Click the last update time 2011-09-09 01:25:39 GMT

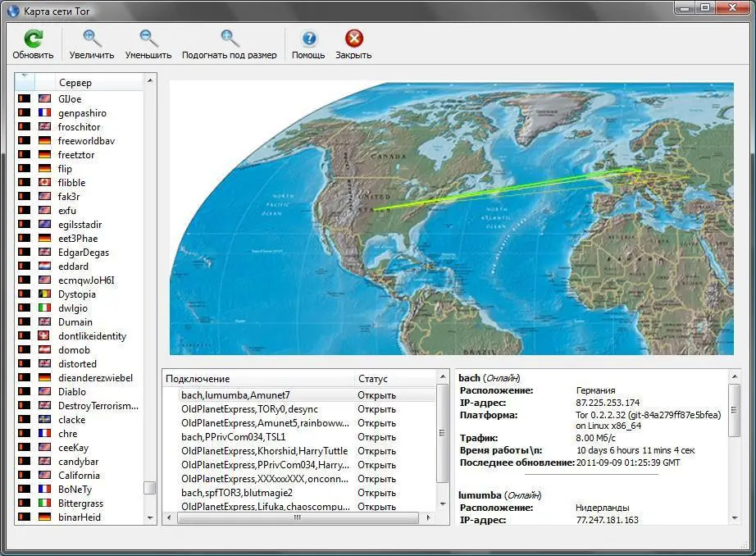[628, 463]
